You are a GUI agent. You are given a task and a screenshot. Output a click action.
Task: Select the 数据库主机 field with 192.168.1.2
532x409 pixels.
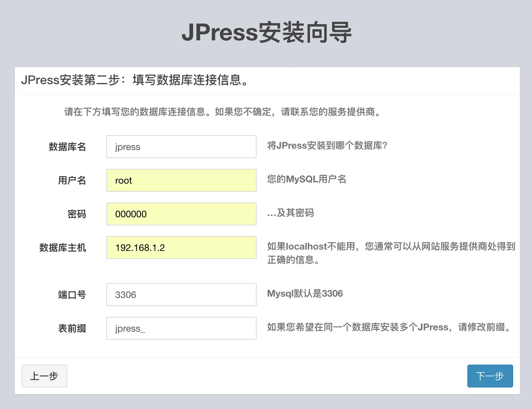pos(181,248)
